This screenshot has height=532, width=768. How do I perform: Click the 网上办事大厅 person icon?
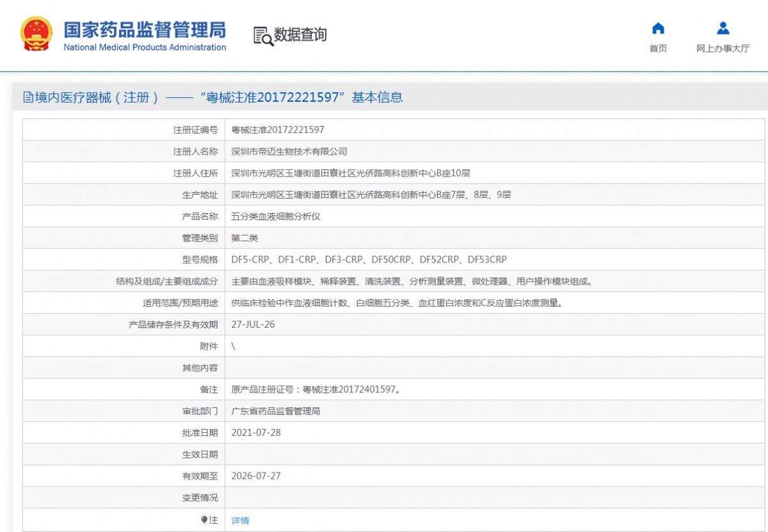pyautogui.click(x=722, y=27)
